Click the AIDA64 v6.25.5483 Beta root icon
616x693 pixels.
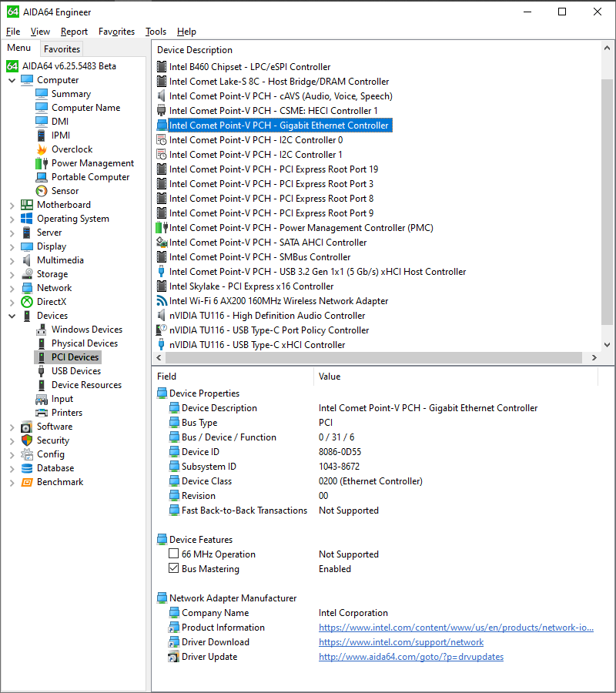(x=12, y=66)
